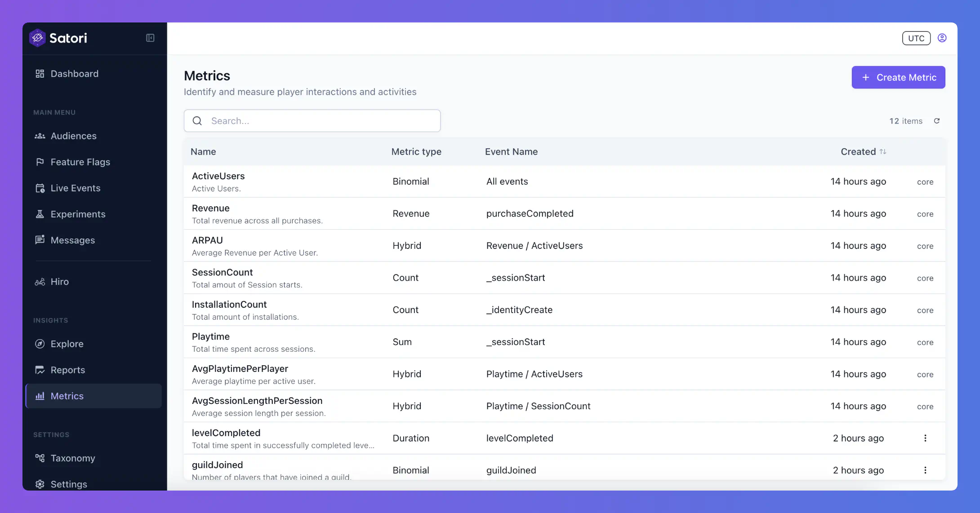Open Settings at the sidebar bottom
This screenshot has width=980, height=513.
(69, 484)
